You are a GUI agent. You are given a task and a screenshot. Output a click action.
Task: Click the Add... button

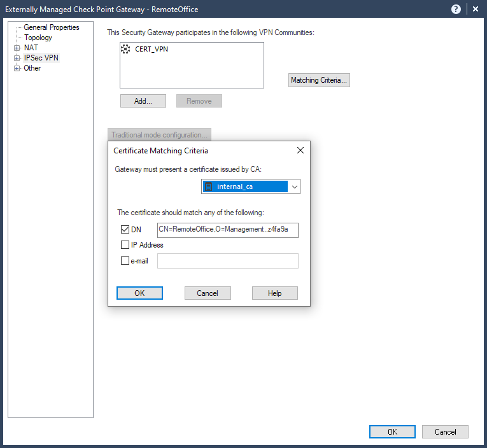tap(143, 101)
